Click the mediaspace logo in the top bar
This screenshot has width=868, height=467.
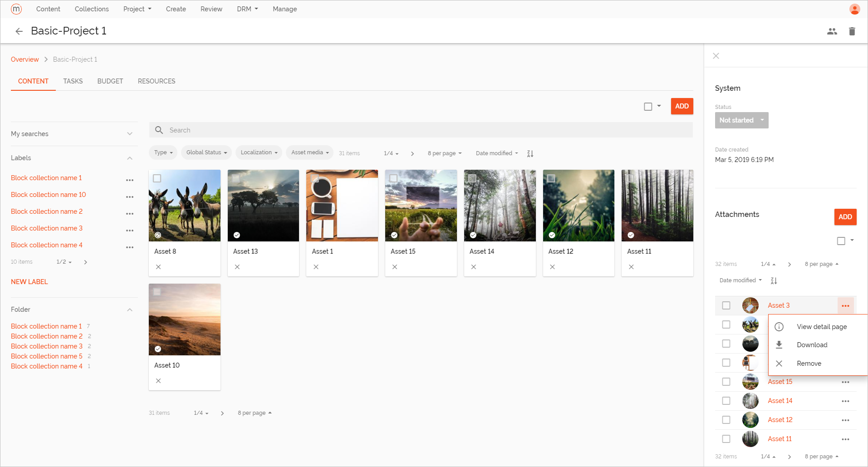pyautogui.click(x=16, y=9)
